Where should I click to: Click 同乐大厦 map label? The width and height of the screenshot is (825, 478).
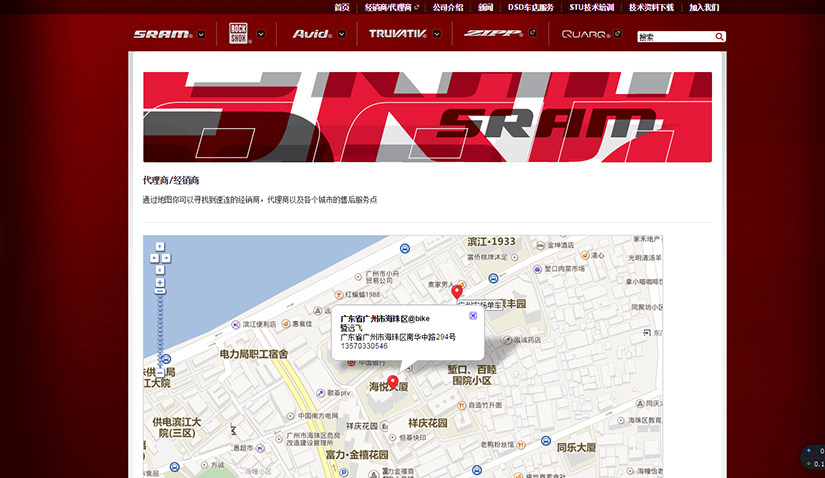tap(576, 447)
